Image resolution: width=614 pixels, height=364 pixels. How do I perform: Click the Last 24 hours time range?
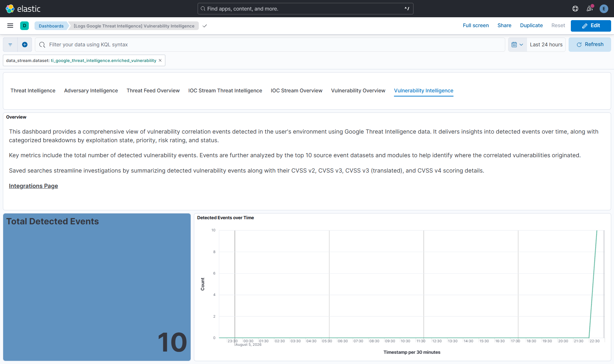click(x=546, y=45)
